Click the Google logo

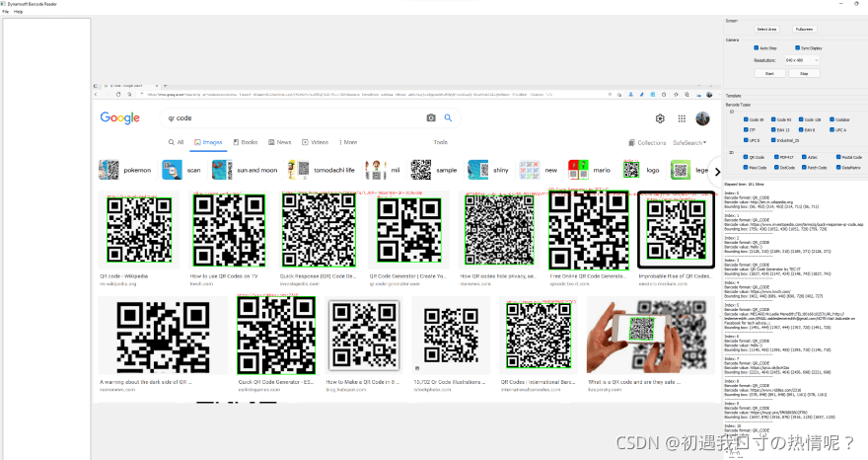coord(119,118)
